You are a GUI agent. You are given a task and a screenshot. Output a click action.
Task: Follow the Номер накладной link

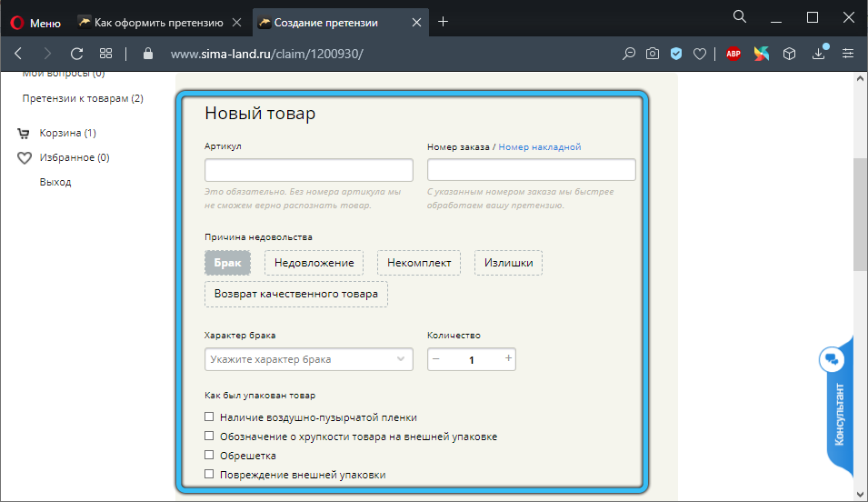coord(539,146)
